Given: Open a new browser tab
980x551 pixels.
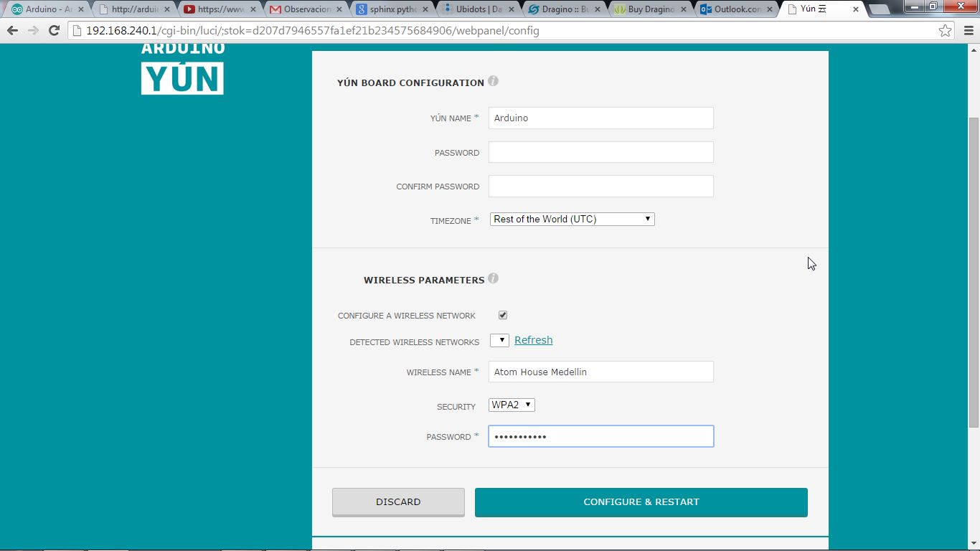Looking at the screenshot, I should [880, 10].
